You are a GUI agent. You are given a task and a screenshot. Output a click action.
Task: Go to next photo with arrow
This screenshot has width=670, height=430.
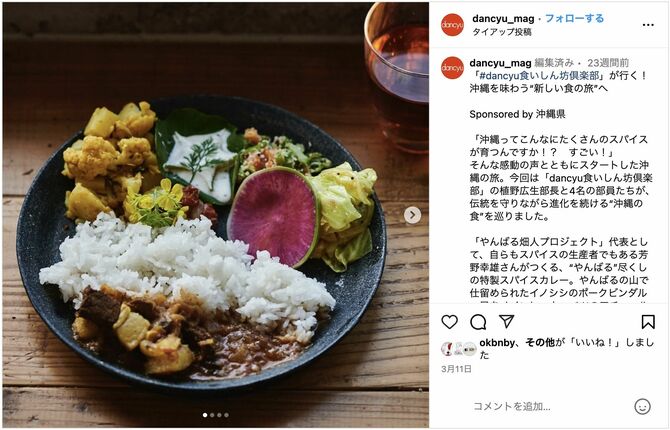412,215
